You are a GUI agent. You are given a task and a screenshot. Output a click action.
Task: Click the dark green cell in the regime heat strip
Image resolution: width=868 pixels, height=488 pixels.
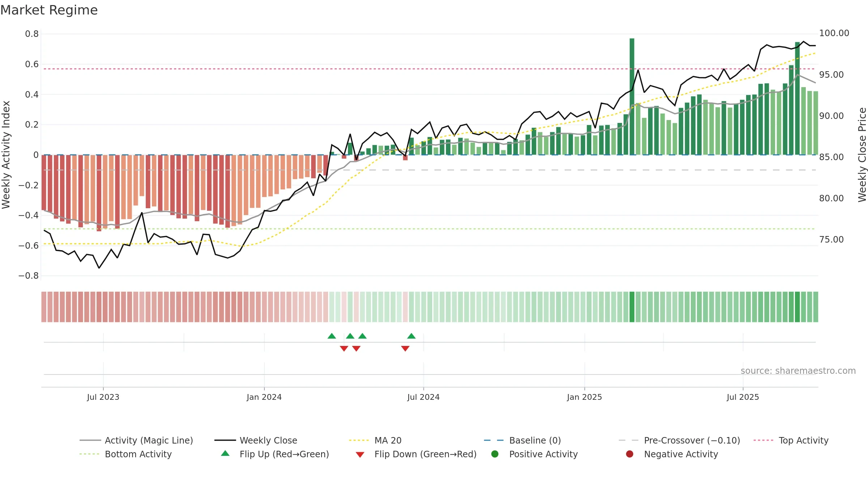coord(632,307)
